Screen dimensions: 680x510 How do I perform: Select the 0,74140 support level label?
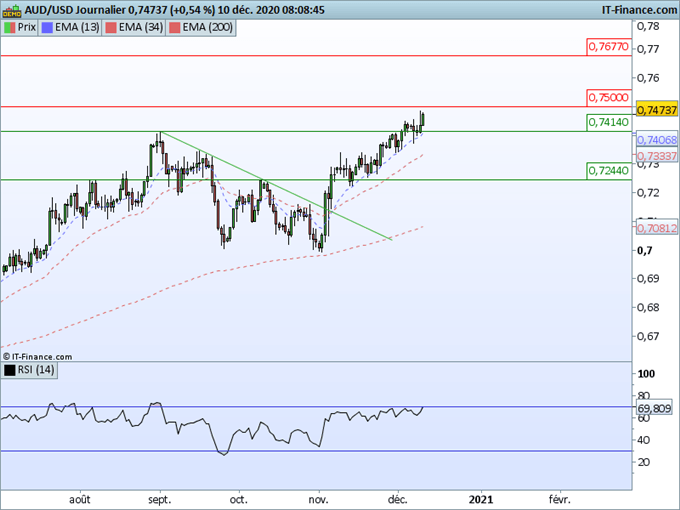coord(609,122)
